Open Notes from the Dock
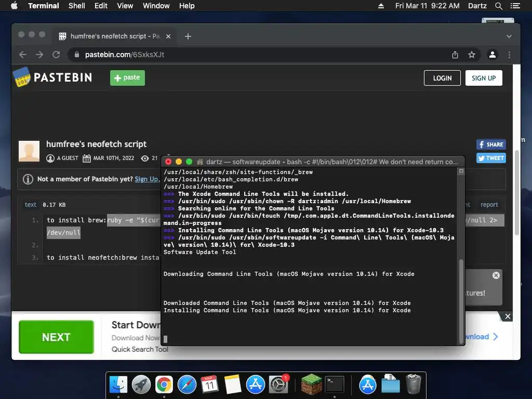 pos(232,385)
